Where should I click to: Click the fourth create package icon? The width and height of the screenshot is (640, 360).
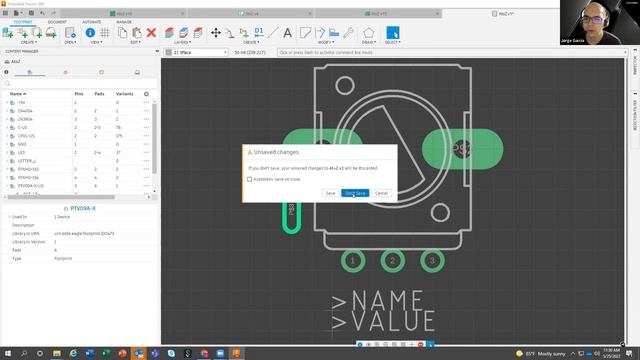point(51,33)
